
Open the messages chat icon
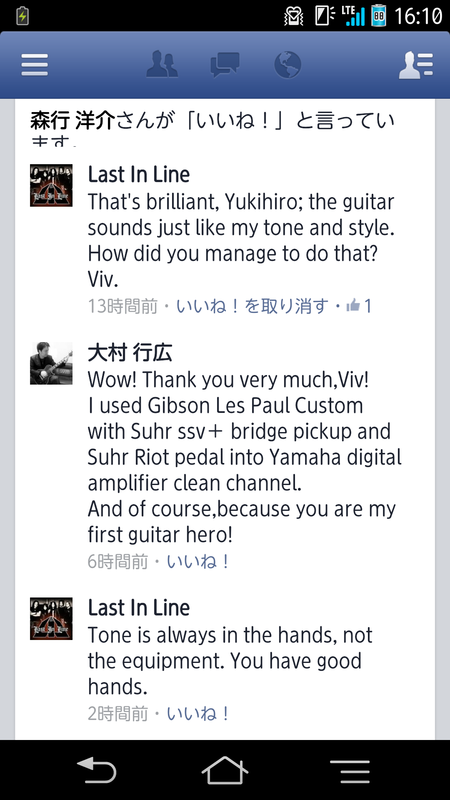click(x=225, y=65)
